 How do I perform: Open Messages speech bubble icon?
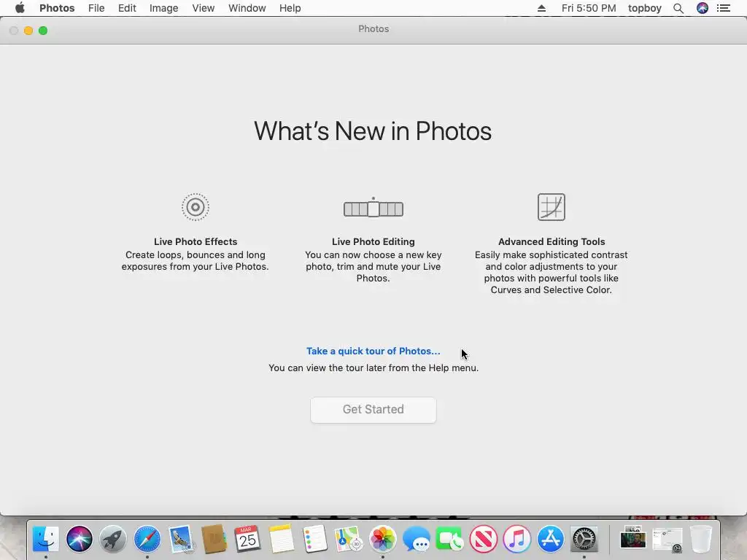pos(416,539)
